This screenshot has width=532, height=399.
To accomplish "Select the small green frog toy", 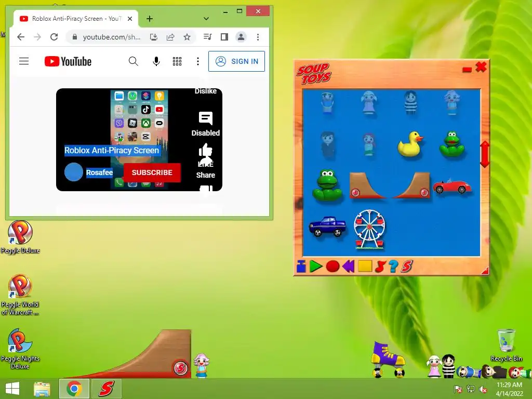I will [x=451, y=144].
